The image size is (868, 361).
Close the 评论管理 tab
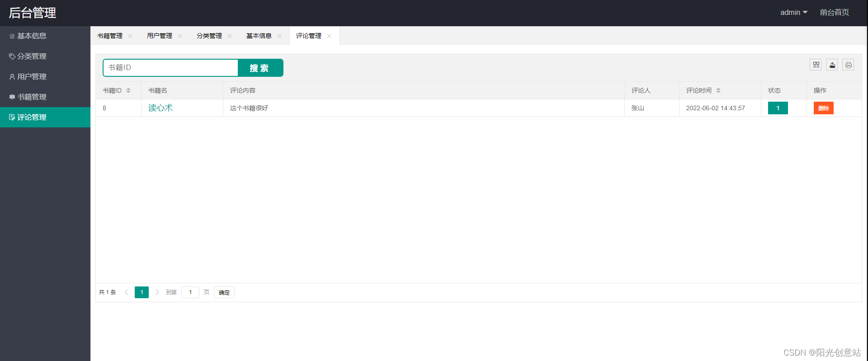(329, 36)
